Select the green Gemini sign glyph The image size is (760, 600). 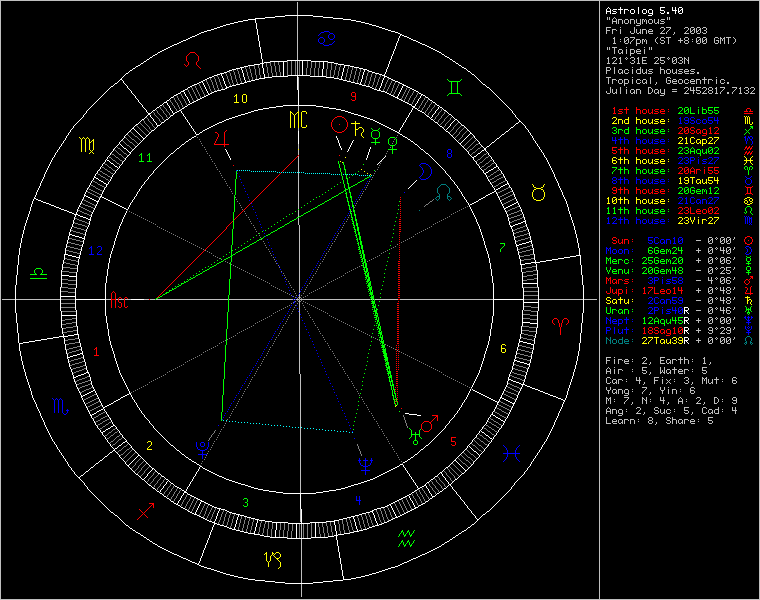(x=454, y=88)
